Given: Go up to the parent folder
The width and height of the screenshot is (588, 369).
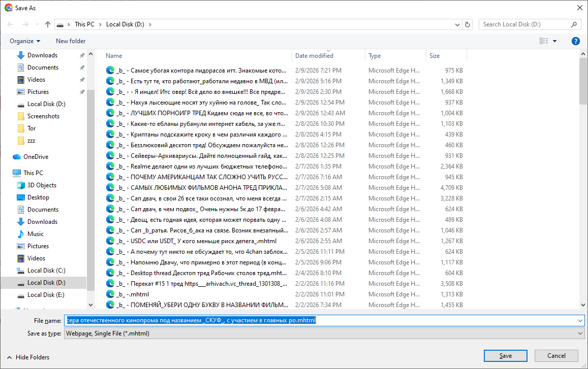Looking at the screenshot, I should point(48,24).
